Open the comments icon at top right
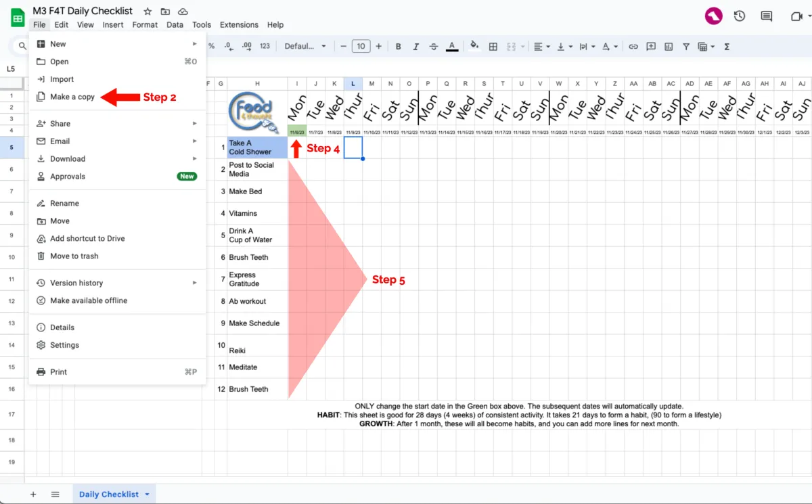The height and width of the screenshot is (504, 812). (766, 16)
